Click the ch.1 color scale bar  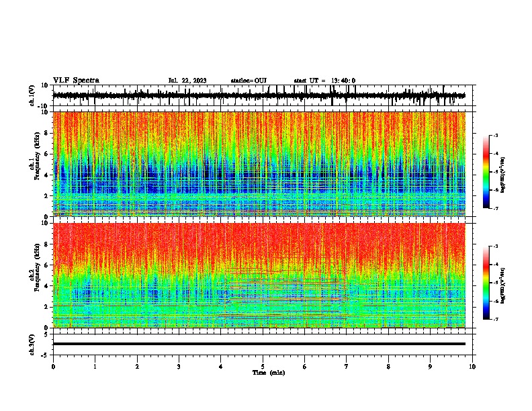point(486,172)
